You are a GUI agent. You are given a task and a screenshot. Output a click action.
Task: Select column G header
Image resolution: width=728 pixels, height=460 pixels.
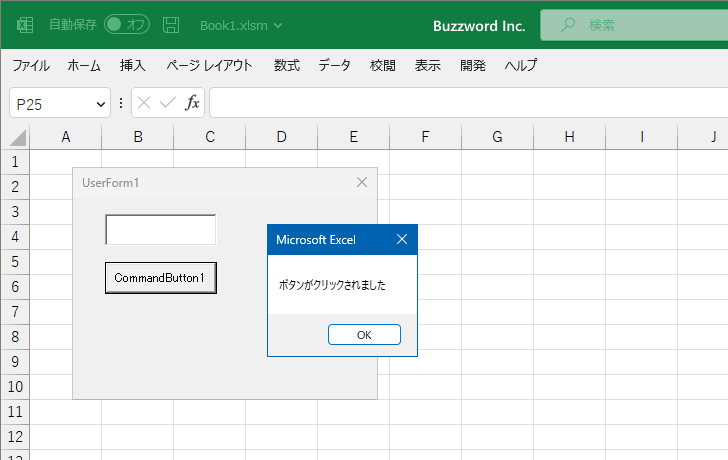(497, 137)
